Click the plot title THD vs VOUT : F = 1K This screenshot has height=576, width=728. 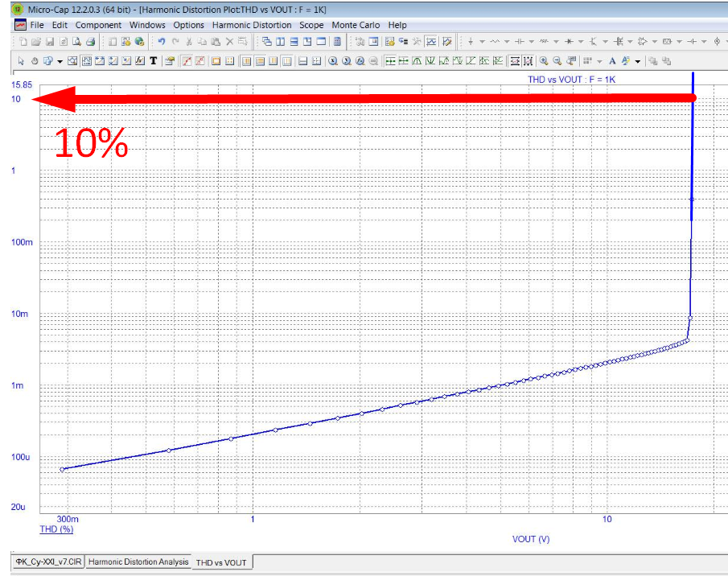[571, 80]
